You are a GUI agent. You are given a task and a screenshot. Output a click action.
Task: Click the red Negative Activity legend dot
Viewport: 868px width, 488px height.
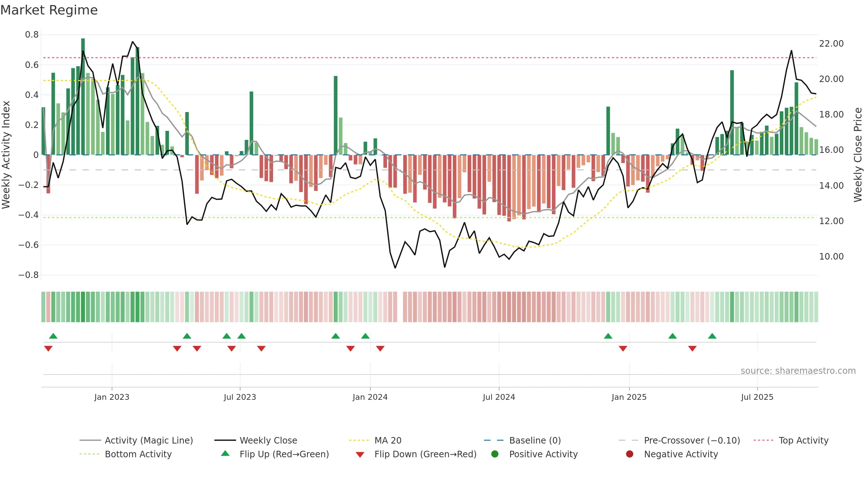630,454
